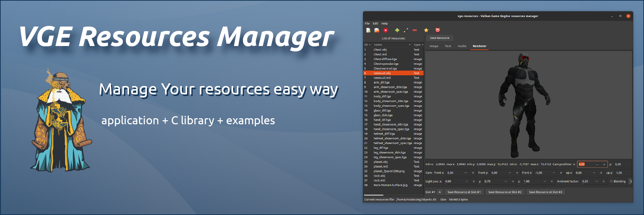This screenshot has height=215, width=644.
Task: Select the Chest.obj row
Action: (x=393, y=50)
